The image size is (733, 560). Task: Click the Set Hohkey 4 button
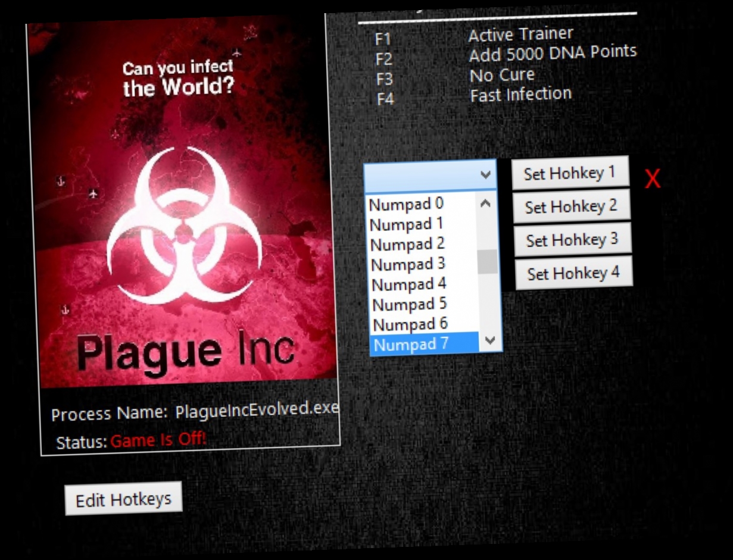tap(573, 273)
